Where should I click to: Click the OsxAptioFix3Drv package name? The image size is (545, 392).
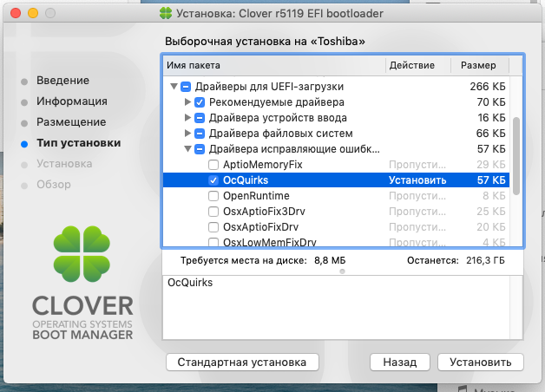pyautogui.click(x=264, y=212)
